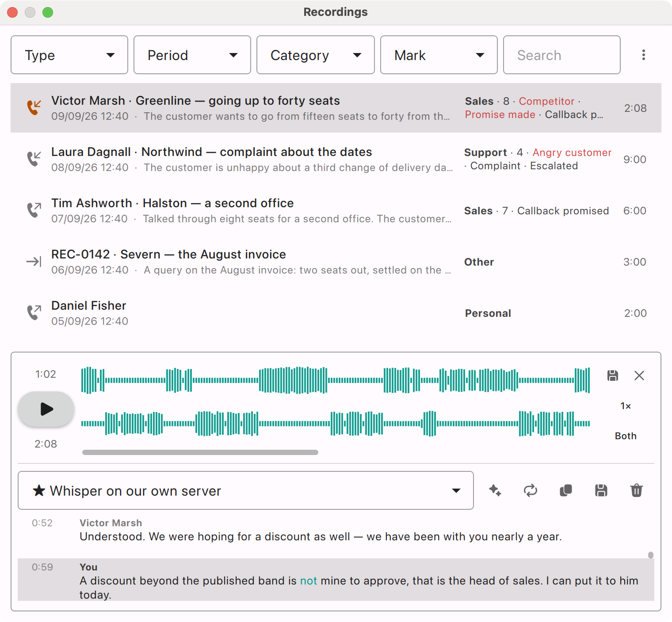This screenshot has height=622, width=672.
Task: Click incoming call icon for Victor Marsh
Action: click(34, 107)
